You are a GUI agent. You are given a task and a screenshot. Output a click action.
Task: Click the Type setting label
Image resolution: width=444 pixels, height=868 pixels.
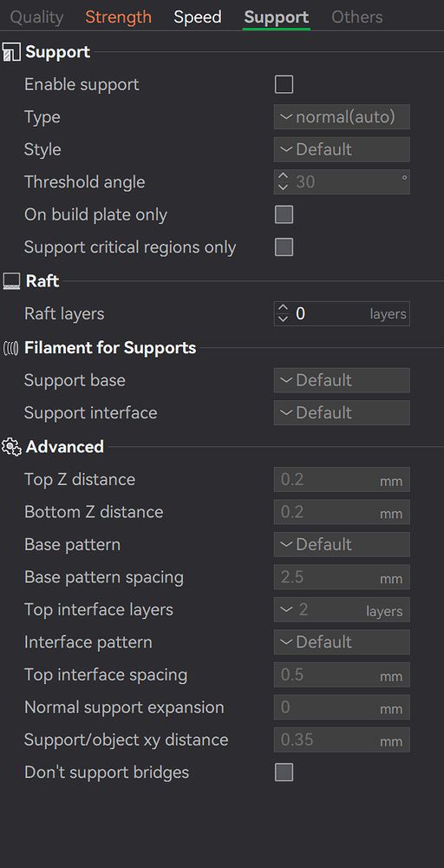coord(42,117)
